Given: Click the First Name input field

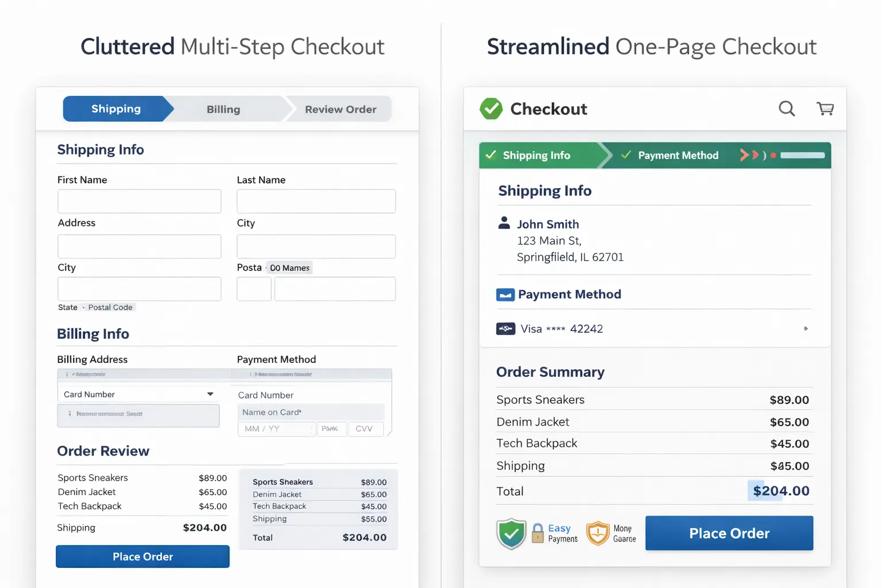Looking at the screenshot, I should tap(139, 201).
